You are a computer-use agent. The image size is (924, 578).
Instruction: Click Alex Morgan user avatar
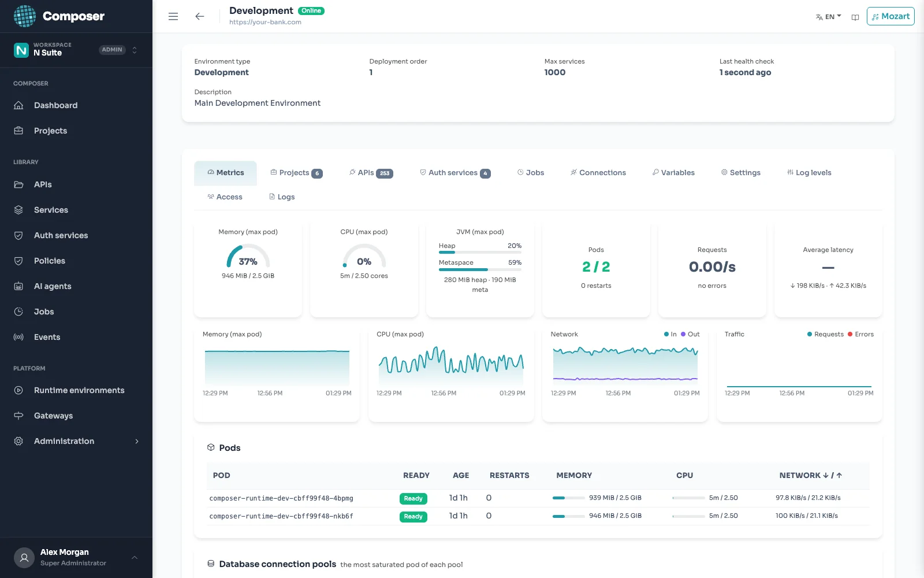24,558
